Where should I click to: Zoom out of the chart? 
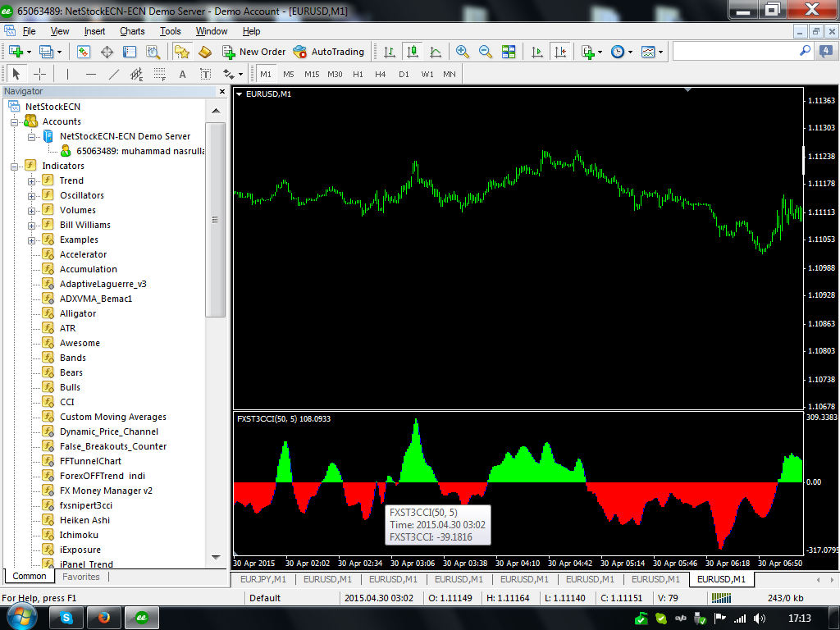486,52
